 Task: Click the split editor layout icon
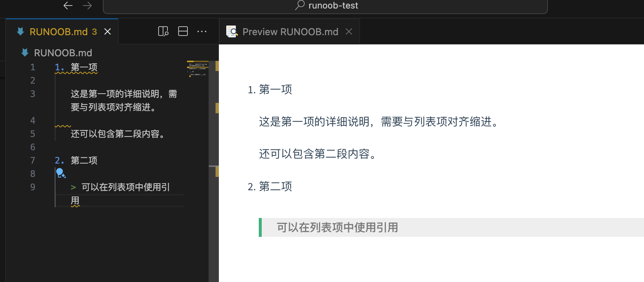point(183,31)
